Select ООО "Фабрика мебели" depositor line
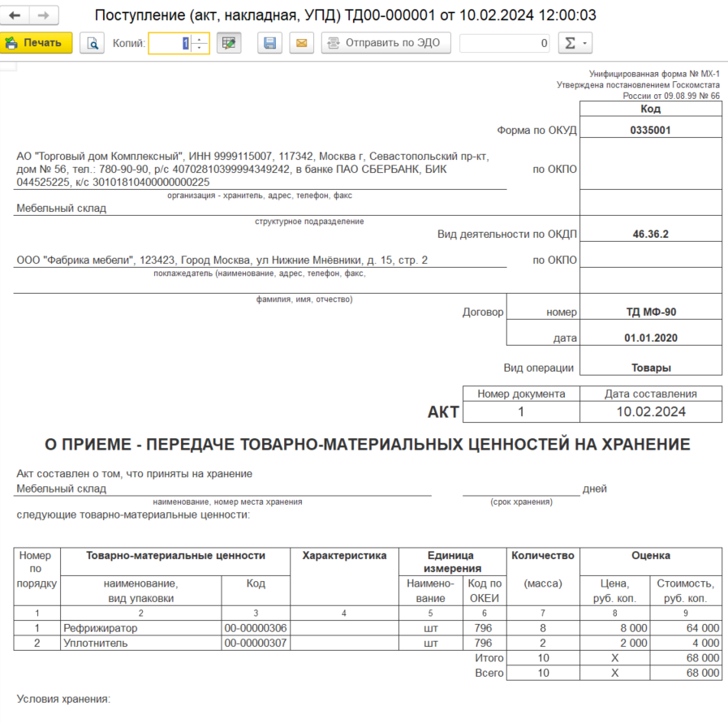The width and height of the screenshot is (728, 723). pos(222,260)
